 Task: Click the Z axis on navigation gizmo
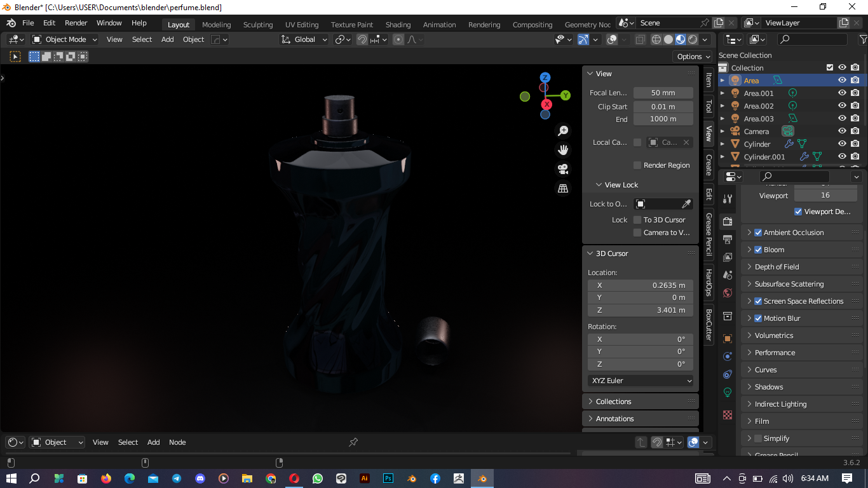(545, 78)
